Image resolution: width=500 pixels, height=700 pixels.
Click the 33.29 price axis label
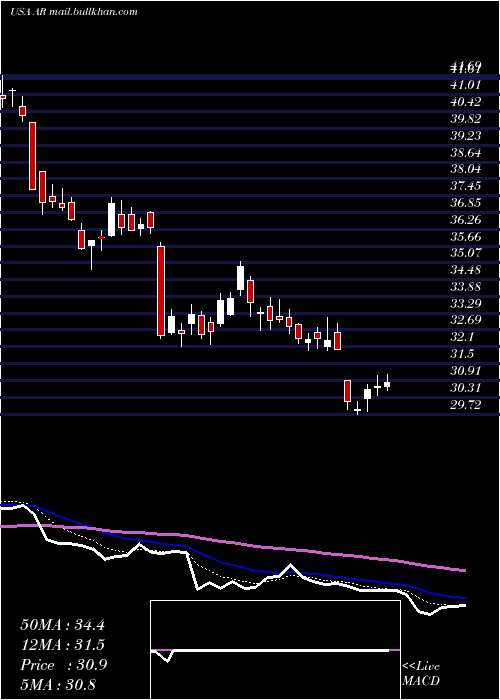click(x=465, y=304)
